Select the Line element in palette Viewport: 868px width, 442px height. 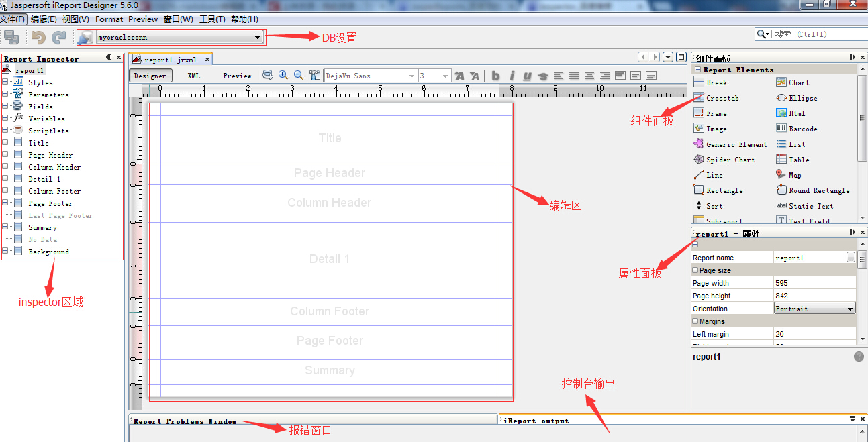(x=708, y=175)
